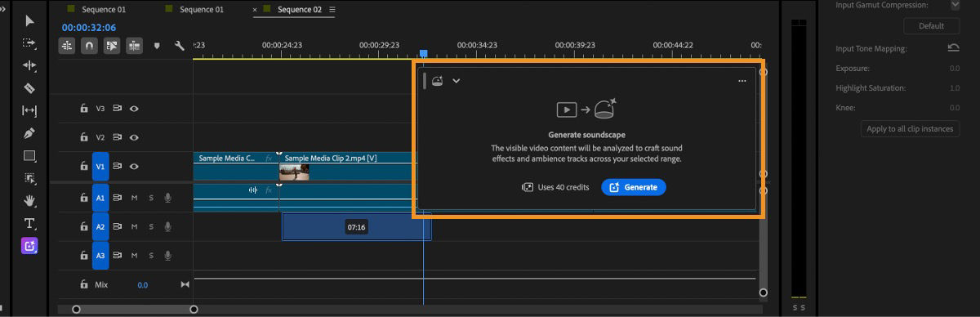The width and height of the screenshot is (980, 317).
Task: Click the Mix volume value 0.0
Action: 143,285
